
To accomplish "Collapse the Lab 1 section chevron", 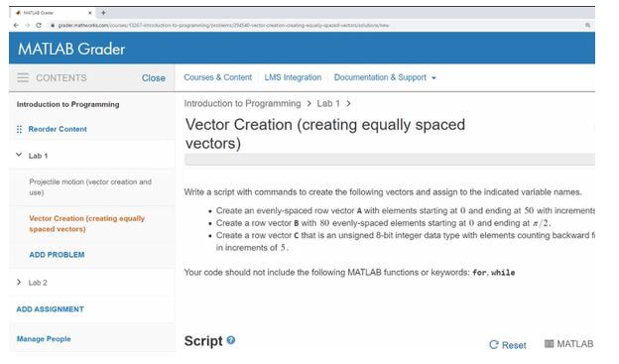I will click(x=19, y=155).
